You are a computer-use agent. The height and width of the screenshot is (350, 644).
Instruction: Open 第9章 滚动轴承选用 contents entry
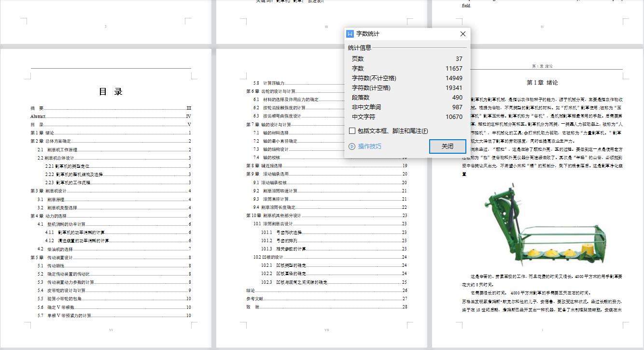click(327, 174)
